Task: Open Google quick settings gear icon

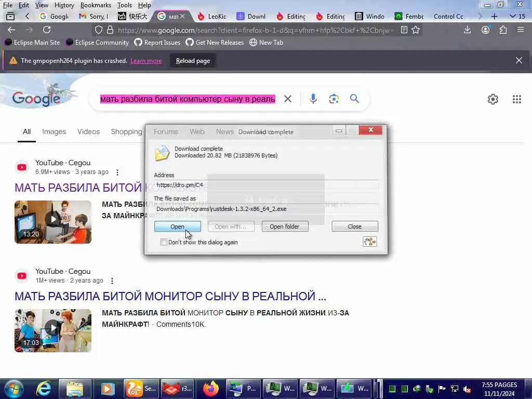Action: (x=493, y=99)
